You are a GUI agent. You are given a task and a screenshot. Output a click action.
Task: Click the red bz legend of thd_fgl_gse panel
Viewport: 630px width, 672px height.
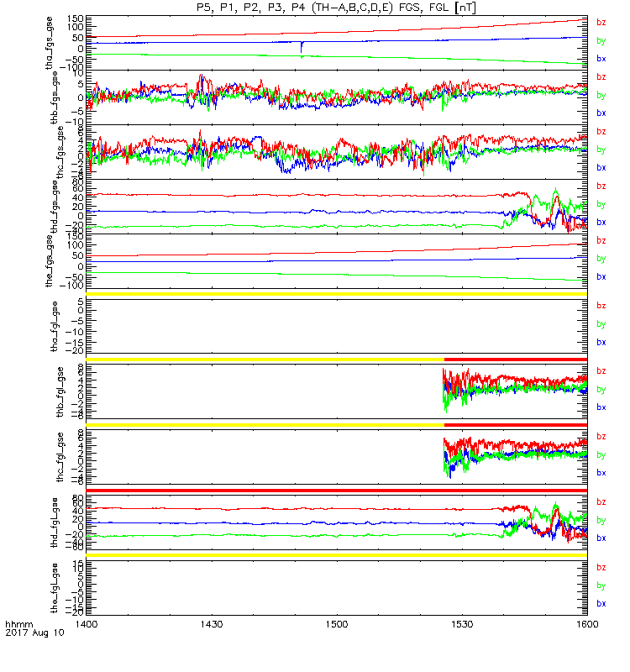(x=601, y=501)
